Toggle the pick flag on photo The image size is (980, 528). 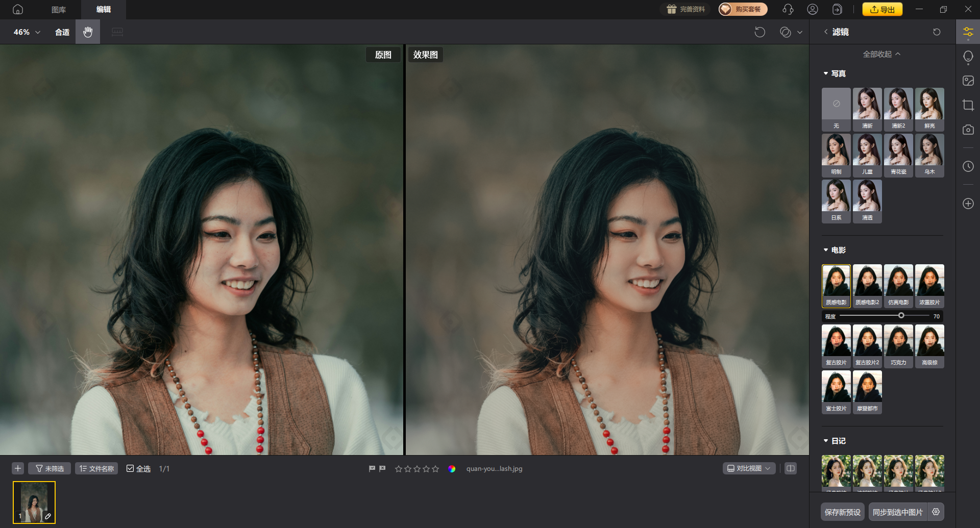click(x=372, y=469)
